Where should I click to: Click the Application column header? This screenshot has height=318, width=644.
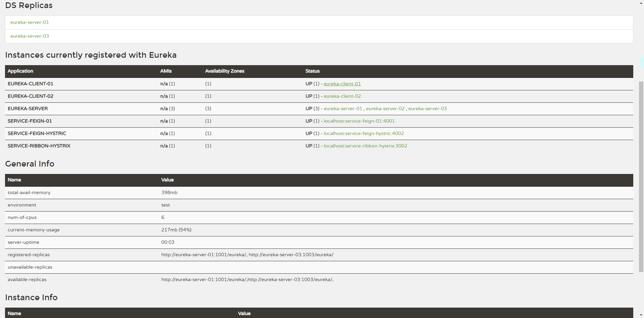pyautogui.click(x=20, y=71)
